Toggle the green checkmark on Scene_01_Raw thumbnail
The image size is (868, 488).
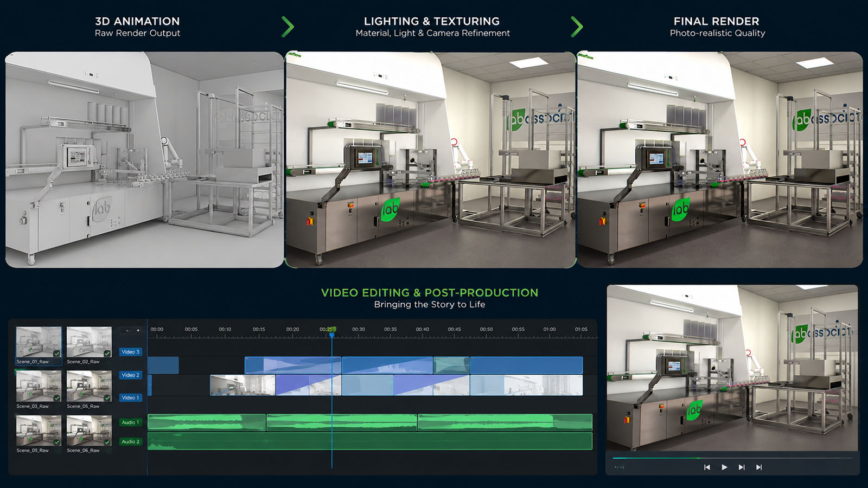pos(57,354)
